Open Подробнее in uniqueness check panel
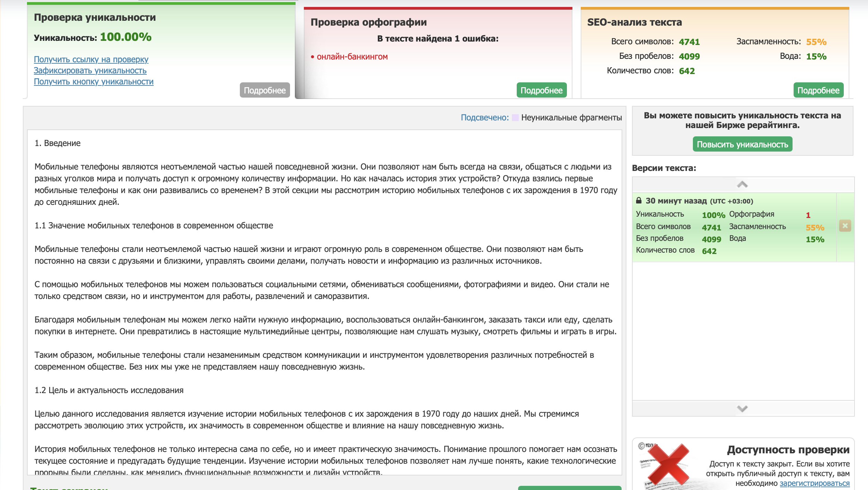Viewport: 868px width, 490px height. click(x=264, y=90)
